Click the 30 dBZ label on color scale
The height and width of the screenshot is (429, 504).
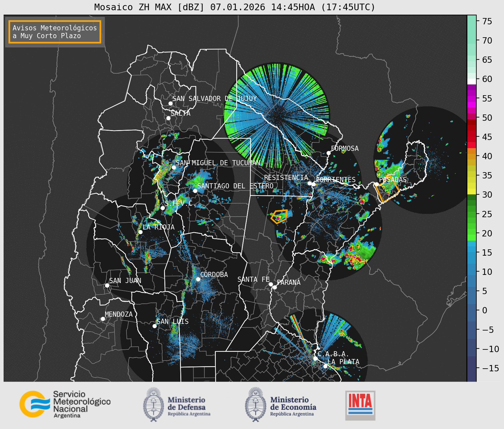coord(487,195)
